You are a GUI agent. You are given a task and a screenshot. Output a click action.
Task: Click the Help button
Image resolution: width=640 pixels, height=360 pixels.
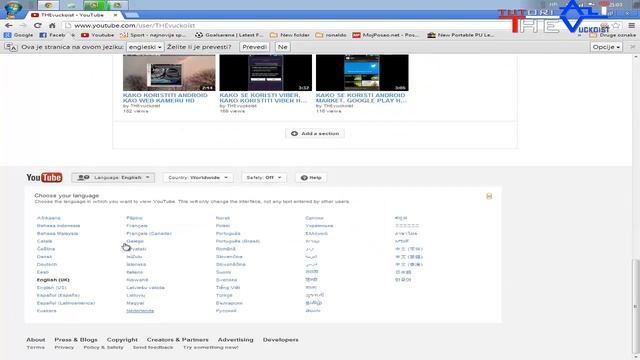point(311,178)
